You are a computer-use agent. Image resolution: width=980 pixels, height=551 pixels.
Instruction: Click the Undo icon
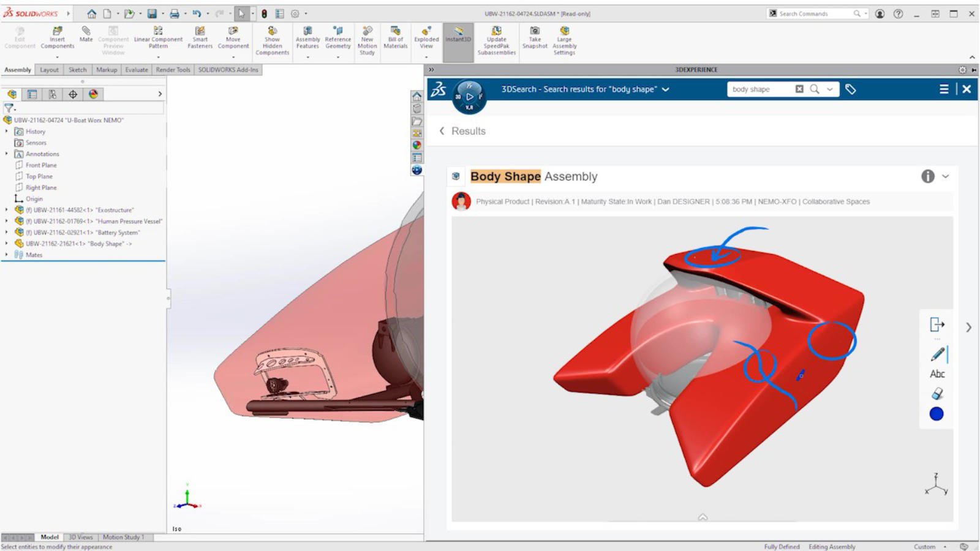197,13
